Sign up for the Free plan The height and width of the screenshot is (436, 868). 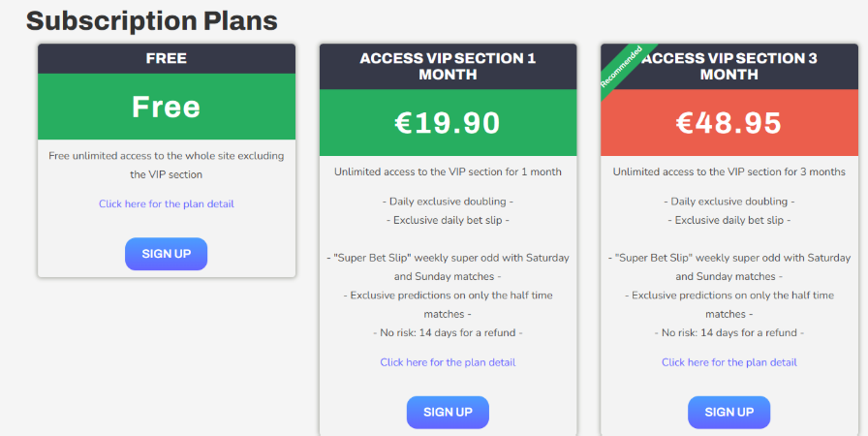coord(166,254)
